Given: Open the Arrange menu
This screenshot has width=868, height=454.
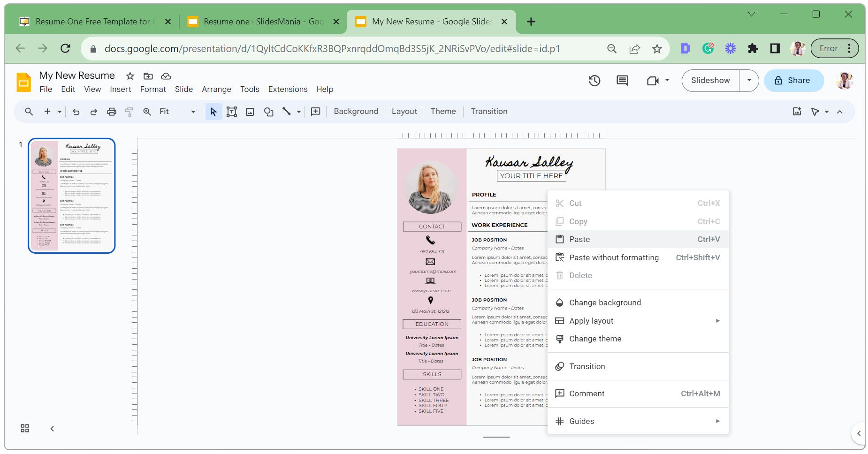Looking at the screenshot, I should (216, 89).
